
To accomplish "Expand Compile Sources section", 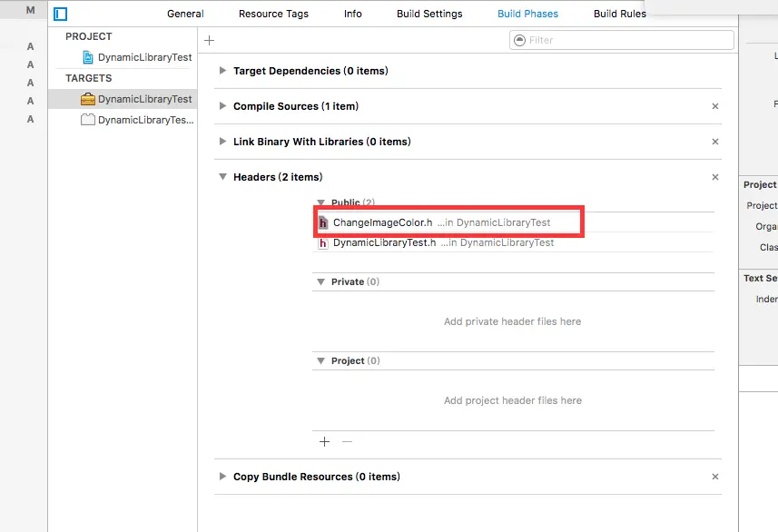I will pos(222,105).
